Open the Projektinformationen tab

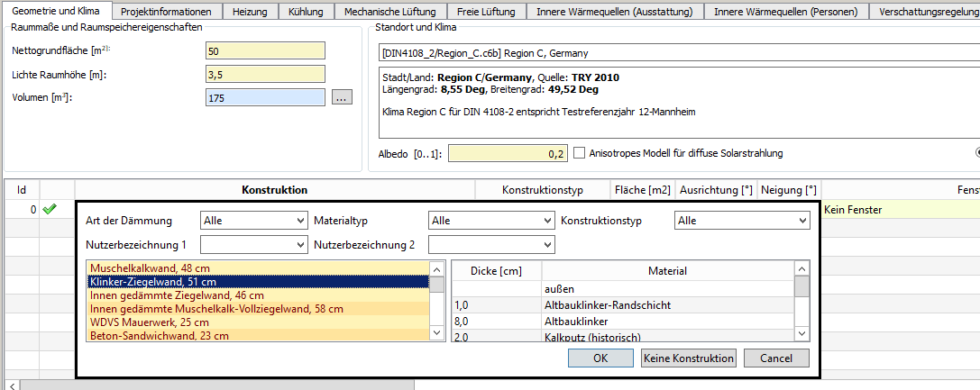(166, 11)
